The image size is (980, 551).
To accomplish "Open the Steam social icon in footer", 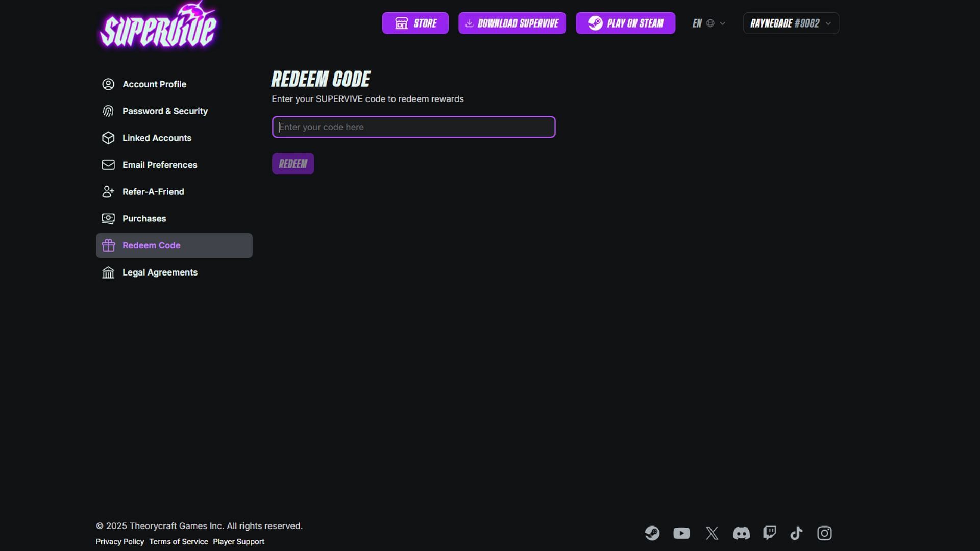I will point(652,533).
